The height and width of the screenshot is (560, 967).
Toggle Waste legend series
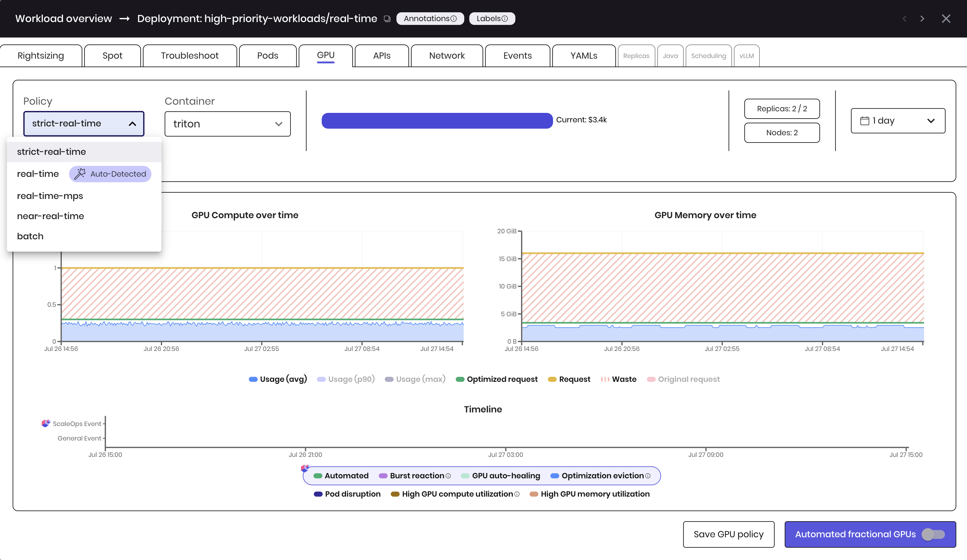coord(618,379)
